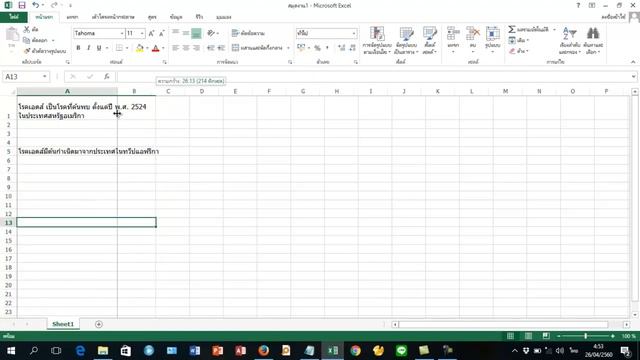Click the decrease decimal icon
Screen dimensions: 640x360
[x=353, y=48]
